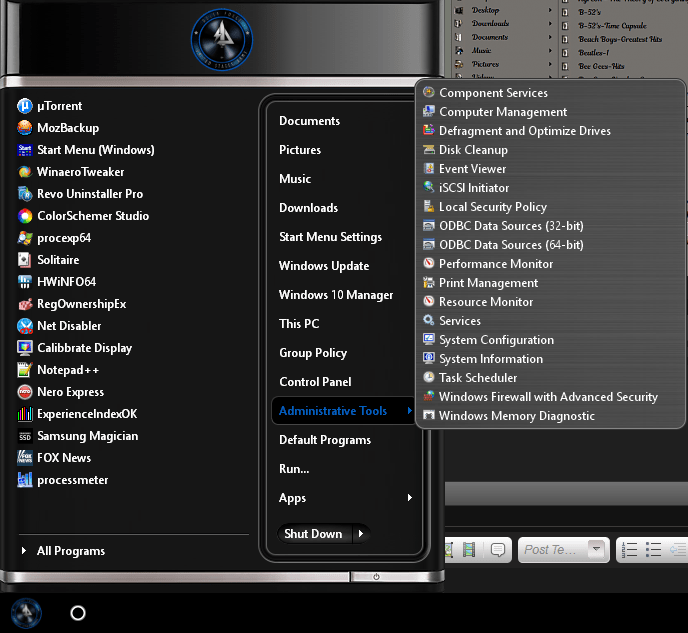Viewport: 688px width, 633px height.
Task: Expand the Apps submenu arrow
Action: (x=409, y=497)
